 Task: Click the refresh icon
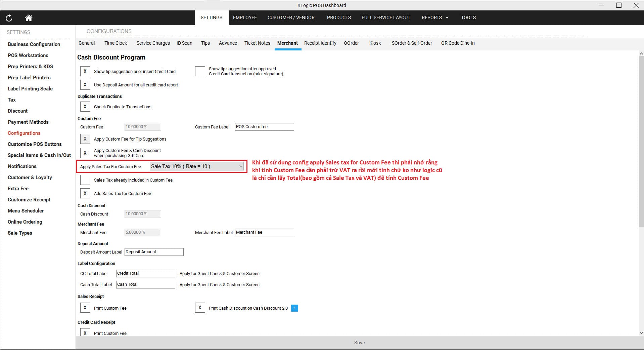9,18
